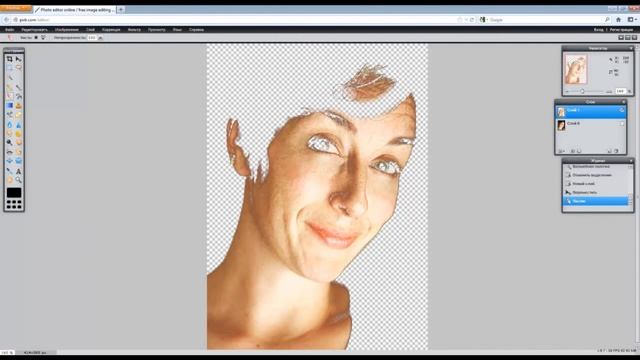
Task: Open the search engine dropdown in browser
Action: click(x=484, y=20)
